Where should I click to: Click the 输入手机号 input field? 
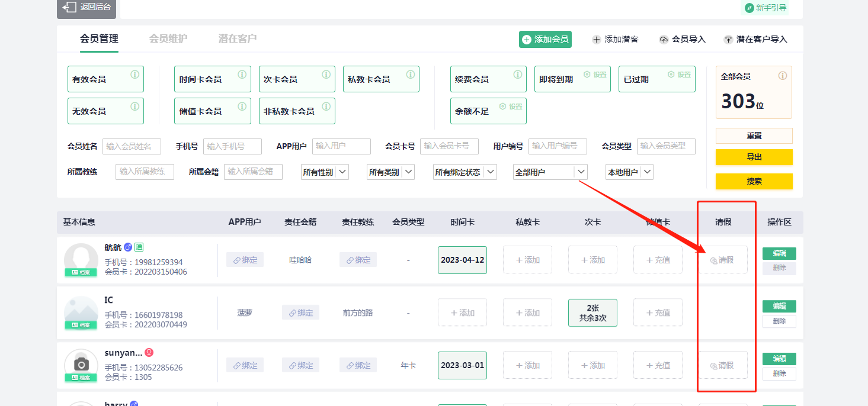click(232, 146)
